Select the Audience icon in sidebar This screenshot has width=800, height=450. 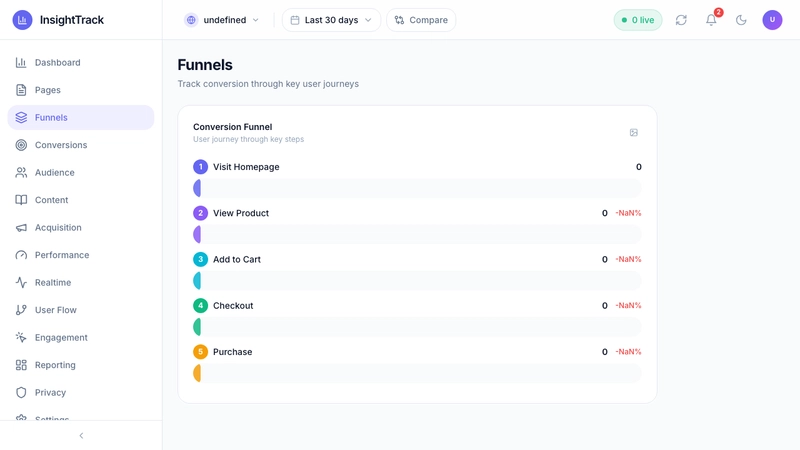21,172
